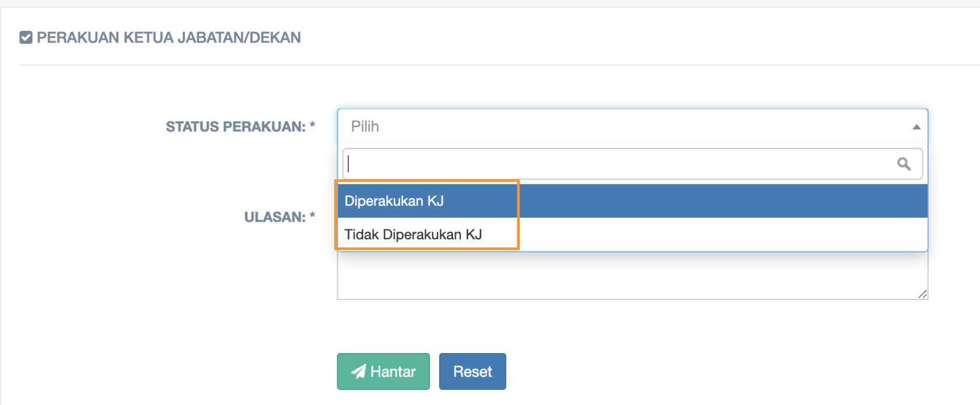
Task: Click the asterisk after ULASAN label
Action: pyautogui.click(x=313, y=215)
